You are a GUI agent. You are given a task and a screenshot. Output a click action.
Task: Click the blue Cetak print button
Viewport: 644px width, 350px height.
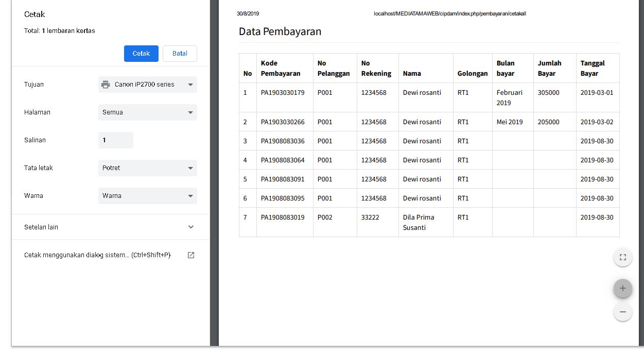pos(141,54)
